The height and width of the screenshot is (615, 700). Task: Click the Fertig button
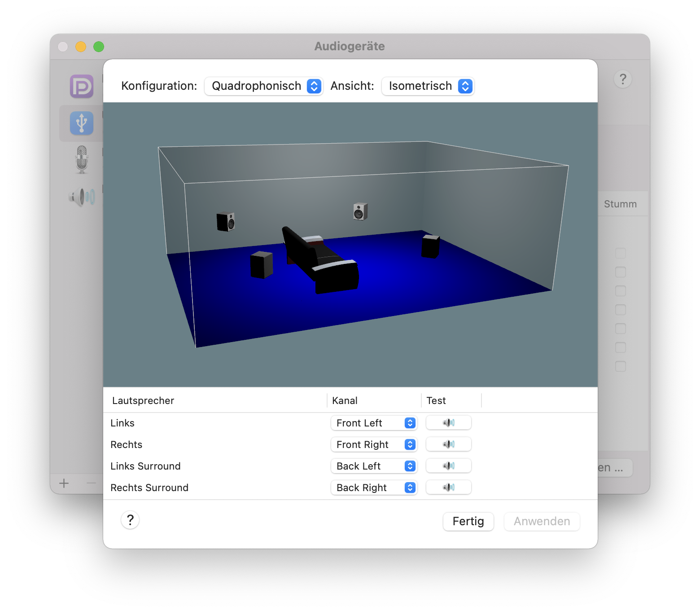468,522
